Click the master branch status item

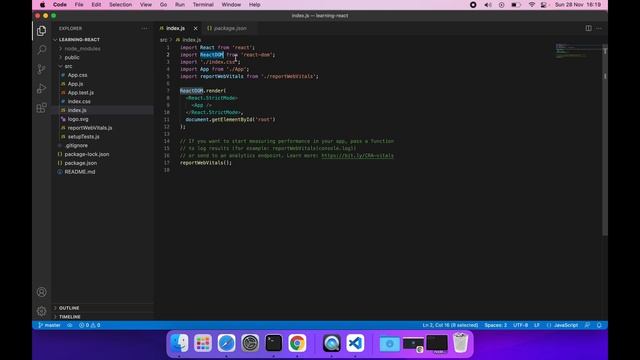point(49,325)
